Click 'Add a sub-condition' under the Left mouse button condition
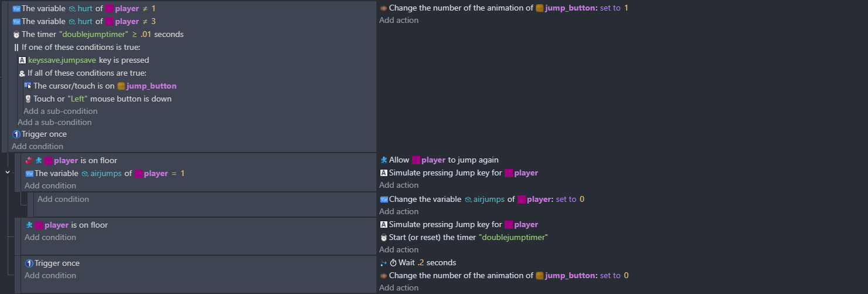Viewport: 868px width, 294px height. click(60, 111)
